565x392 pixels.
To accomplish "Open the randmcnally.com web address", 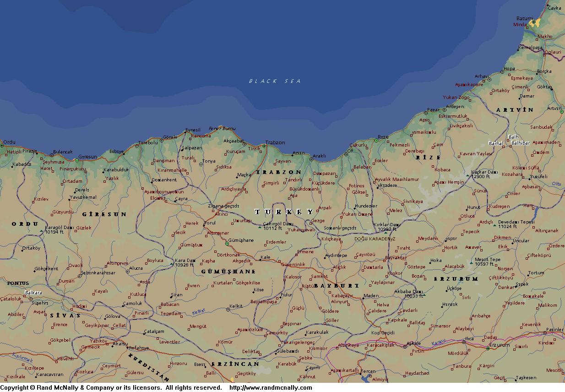I will point(271,388).
